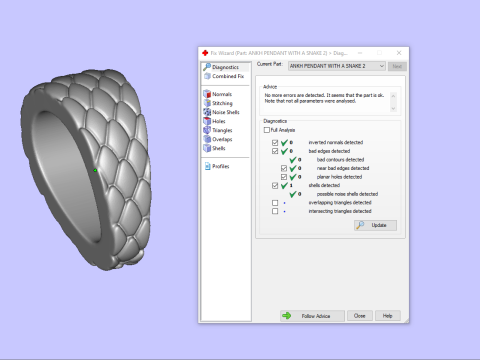Click the greyed Next button
The image size is (480, 360).
(397, 66)
